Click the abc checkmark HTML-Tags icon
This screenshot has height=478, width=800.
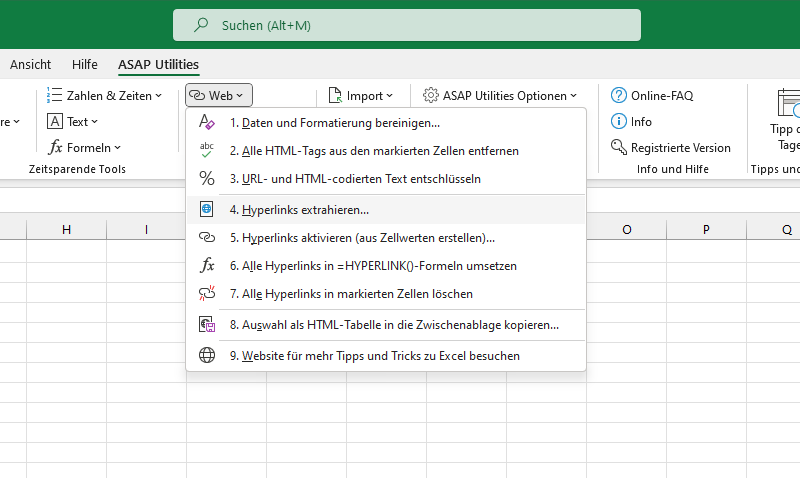207,150
